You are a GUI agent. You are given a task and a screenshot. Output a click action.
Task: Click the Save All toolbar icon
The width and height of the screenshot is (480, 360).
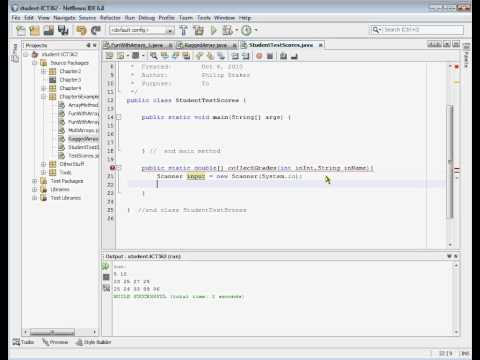click(x=63, y=31)
